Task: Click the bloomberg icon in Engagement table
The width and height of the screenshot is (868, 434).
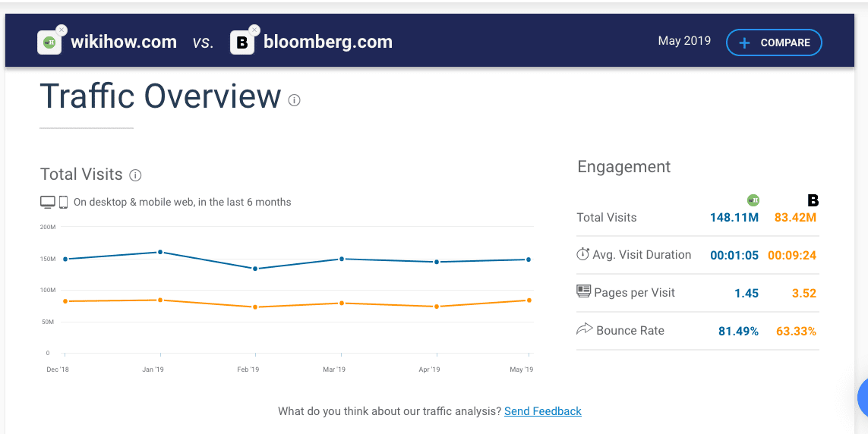Action: [x=813, y=200]
